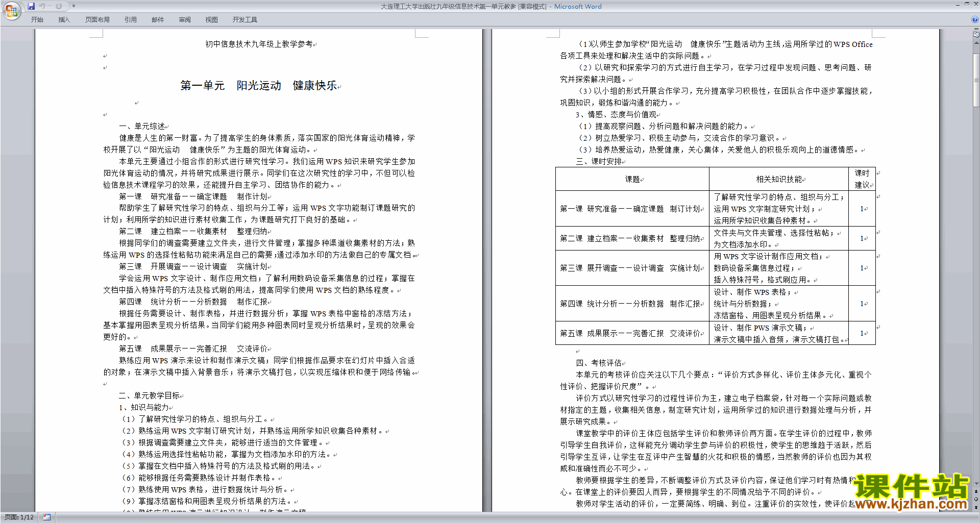Open Customize Quick Access Toolbar dropdown

(73, 6)
